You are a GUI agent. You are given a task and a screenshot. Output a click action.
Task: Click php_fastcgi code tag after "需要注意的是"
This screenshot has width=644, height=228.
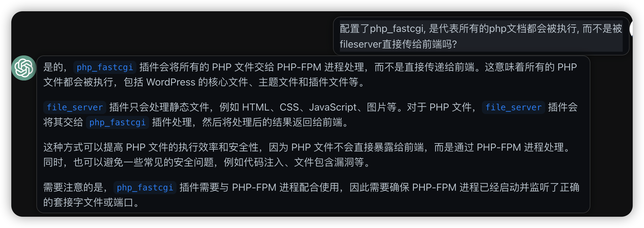(145, 187)
